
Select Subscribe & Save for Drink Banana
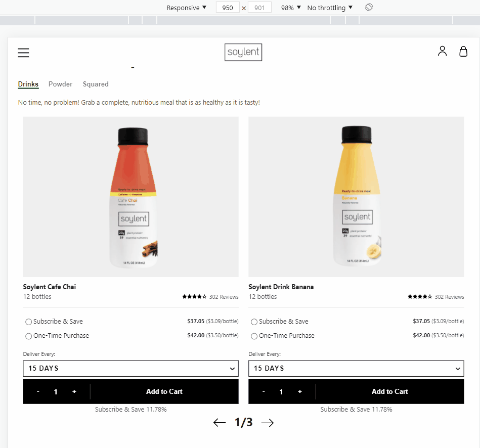(x=254, y=322)
